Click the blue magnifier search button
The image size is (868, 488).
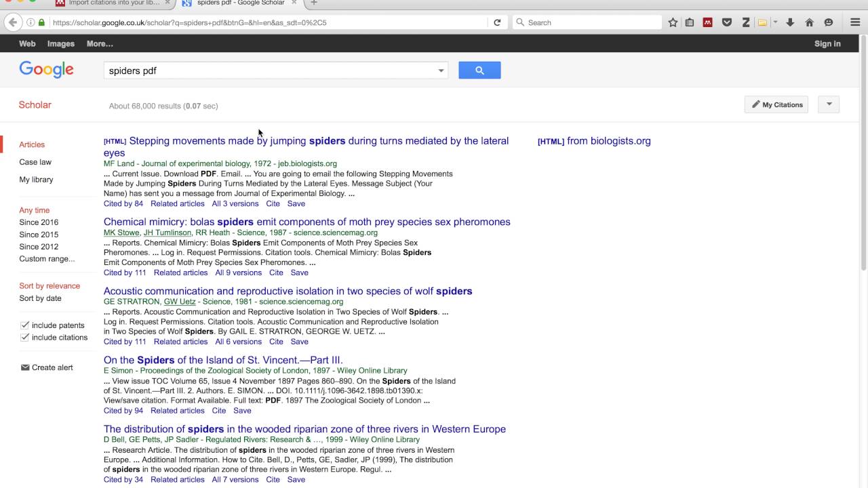click(479, 70)
